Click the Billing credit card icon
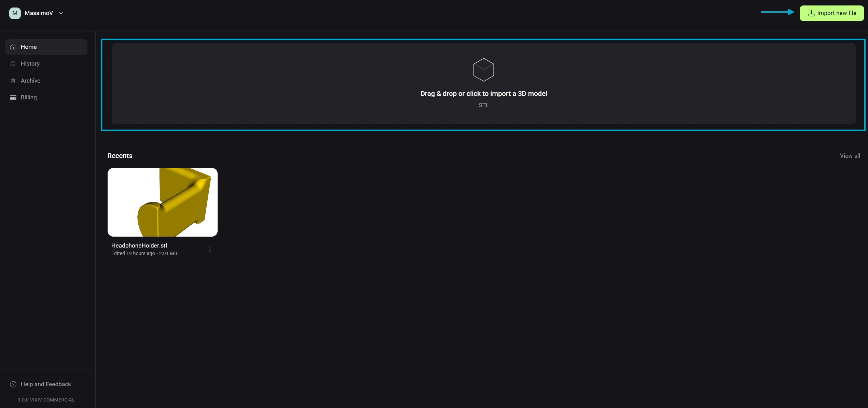 13,98
